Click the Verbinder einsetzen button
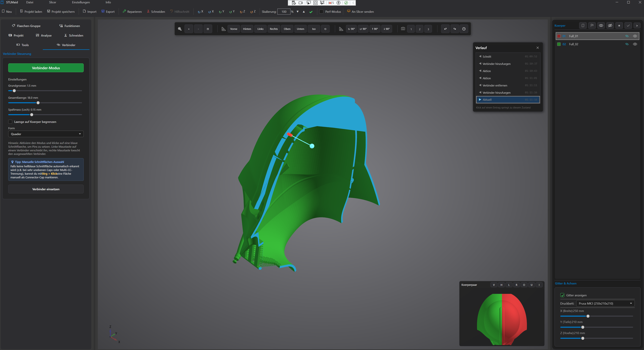 46,189
